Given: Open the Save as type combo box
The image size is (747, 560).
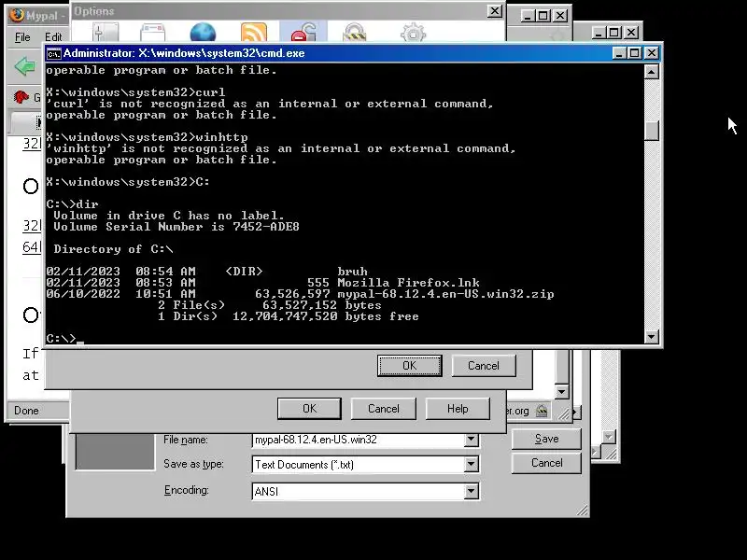Looking at the screenshot, I should point(365,464).
